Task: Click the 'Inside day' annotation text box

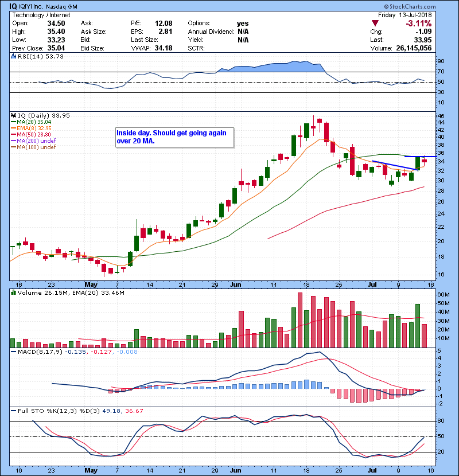Action: 174,137
